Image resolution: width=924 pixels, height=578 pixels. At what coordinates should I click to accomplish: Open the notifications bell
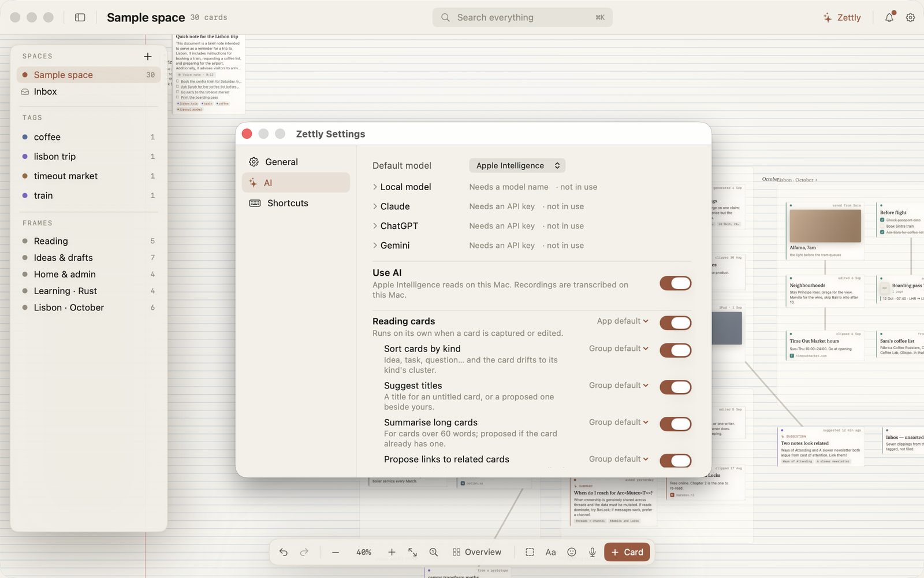[889, 17]
